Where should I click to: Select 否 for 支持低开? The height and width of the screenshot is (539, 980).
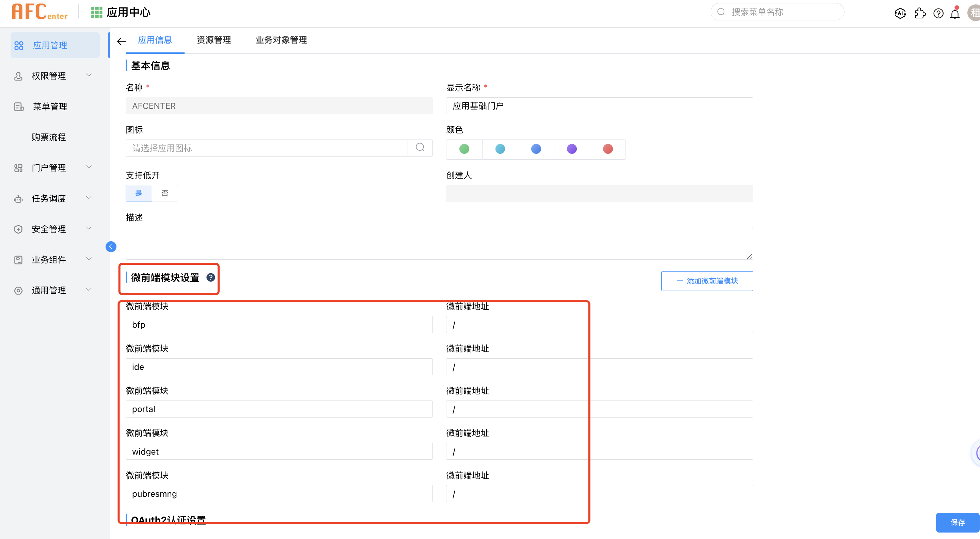point(165,193)
